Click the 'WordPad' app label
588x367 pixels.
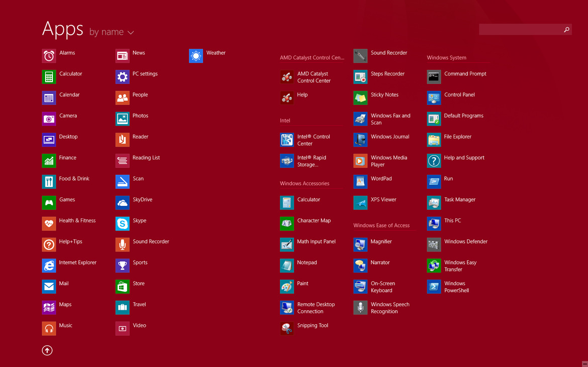point(381,179)
